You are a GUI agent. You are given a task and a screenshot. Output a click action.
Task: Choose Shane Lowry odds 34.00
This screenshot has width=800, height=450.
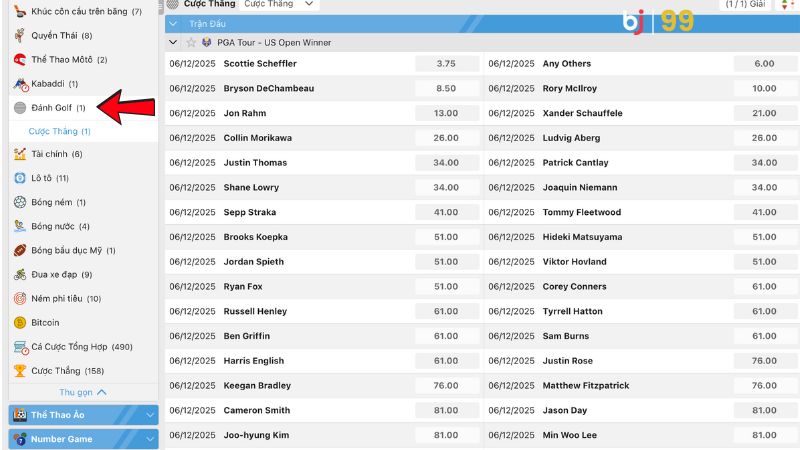(446, 187)
